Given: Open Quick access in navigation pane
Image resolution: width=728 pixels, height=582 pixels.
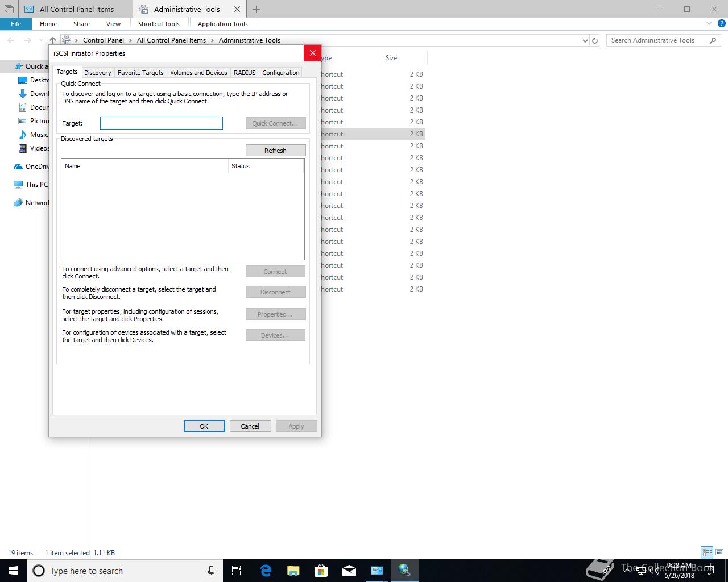Looking at the screenshot, I should [31, 66].
